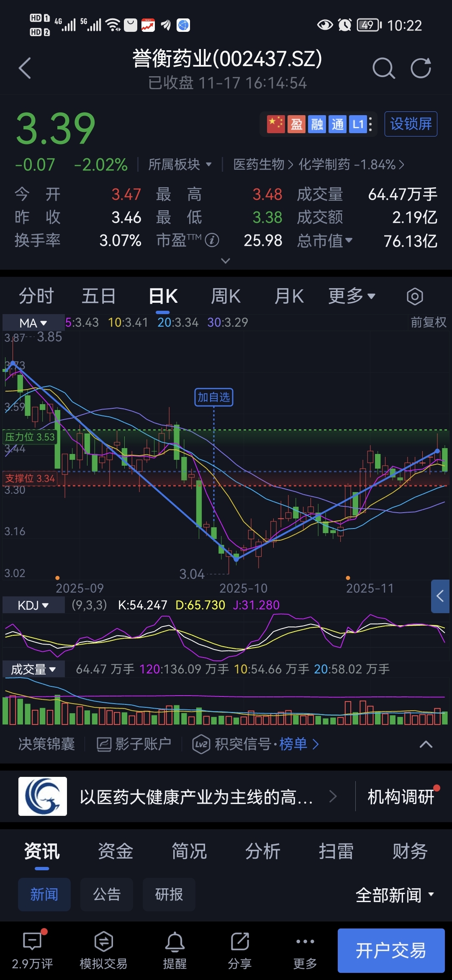Set a price alert via 提醒 bell
The width and height of the screenshot is (452, 980).
[x=175, y=951]
